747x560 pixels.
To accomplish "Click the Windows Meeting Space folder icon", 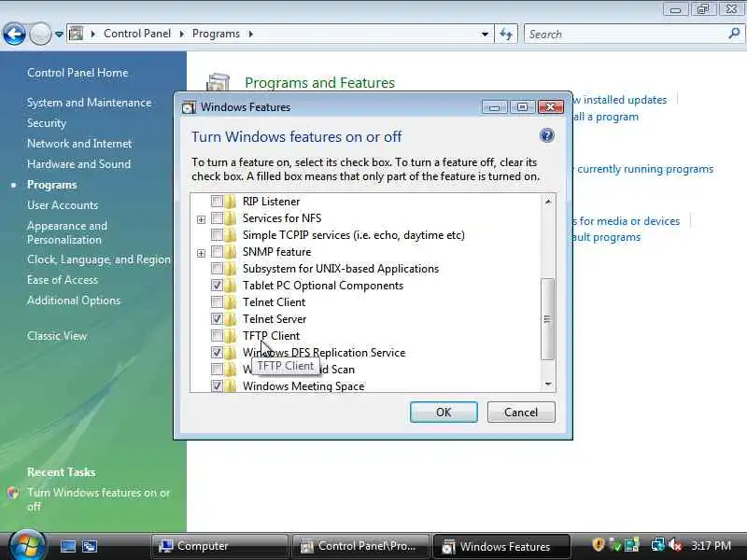I will pyautogui.click(x=230, y=386).
